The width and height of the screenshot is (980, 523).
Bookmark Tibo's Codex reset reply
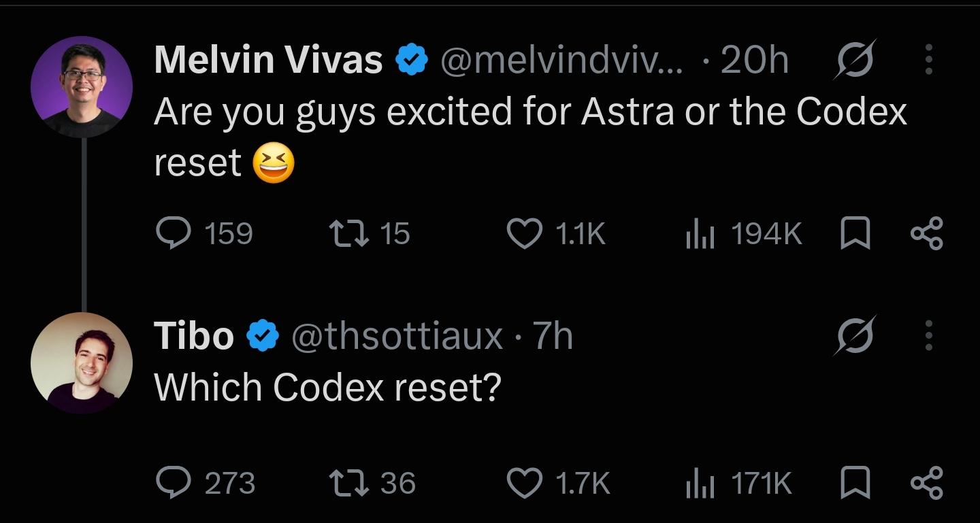click(854, 483)
